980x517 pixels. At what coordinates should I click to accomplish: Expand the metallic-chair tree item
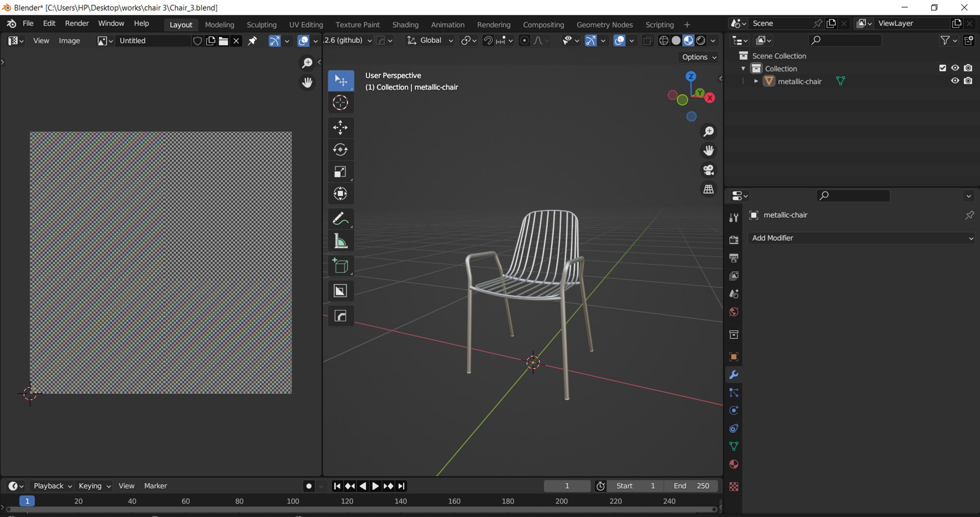[756, 81]
